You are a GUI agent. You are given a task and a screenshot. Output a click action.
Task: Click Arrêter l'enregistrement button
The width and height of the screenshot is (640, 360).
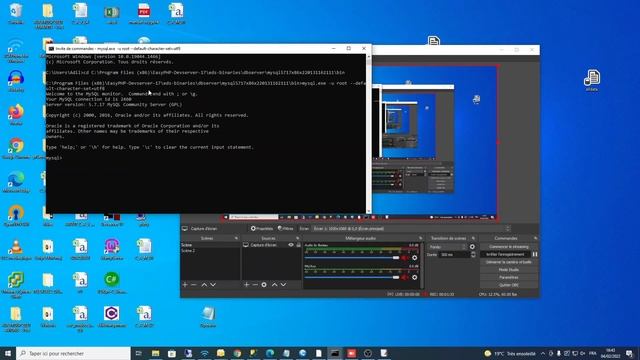pos(505,254)
